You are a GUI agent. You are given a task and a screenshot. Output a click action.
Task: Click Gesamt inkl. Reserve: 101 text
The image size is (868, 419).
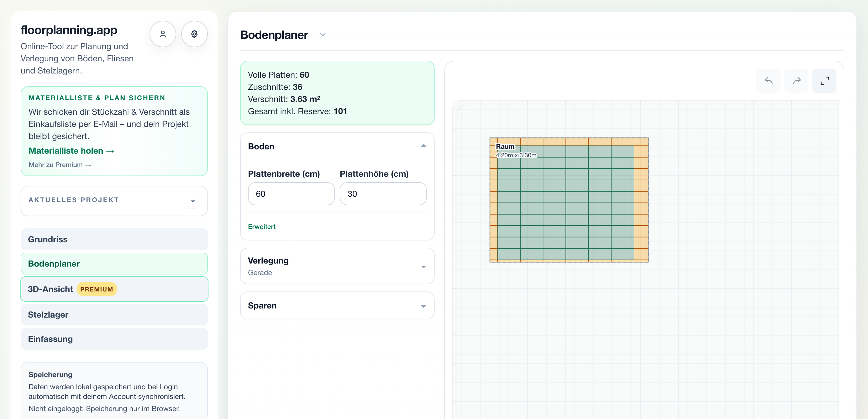point(298,111)
